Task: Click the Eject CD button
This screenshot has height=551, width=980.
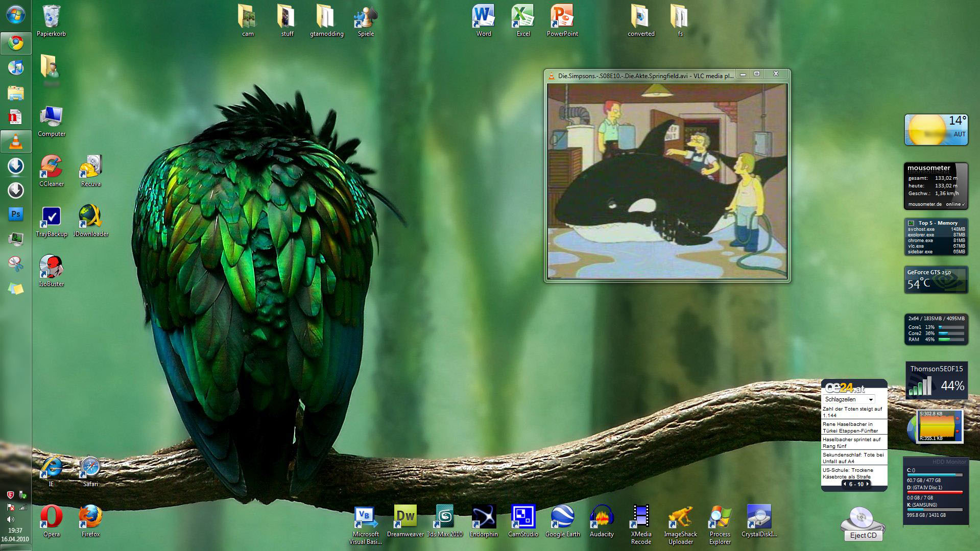Action: (x=863, y=535)
